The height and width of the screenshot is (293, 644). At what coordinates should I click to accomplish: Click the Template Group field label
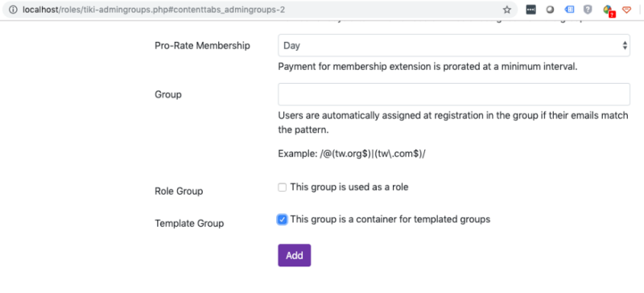click(189, 224)
